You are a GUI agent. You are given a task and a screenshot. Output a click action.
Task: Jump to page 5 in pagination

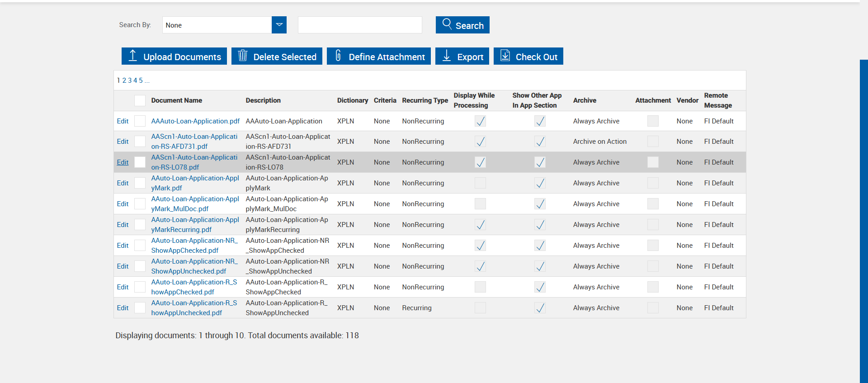click(141, 80)
